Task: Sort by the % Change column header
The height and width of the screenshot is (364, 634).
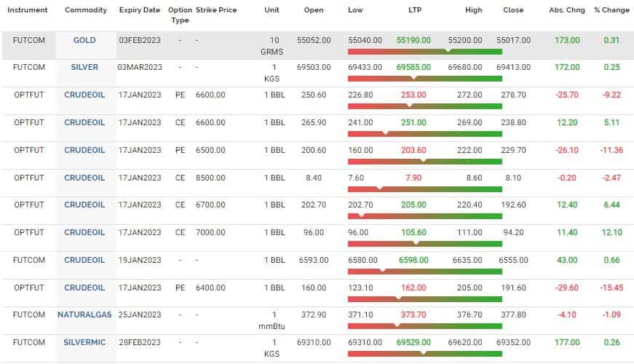Action: pos(611,9)
